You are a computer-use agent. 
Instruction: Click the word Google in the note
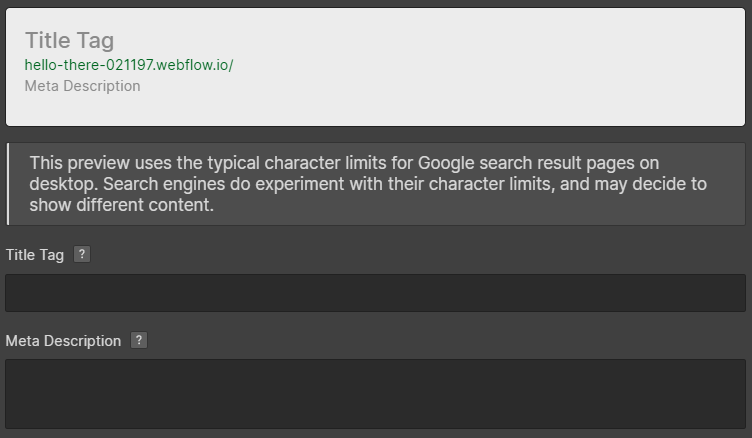pyautogui.click(x=446, y=163)
